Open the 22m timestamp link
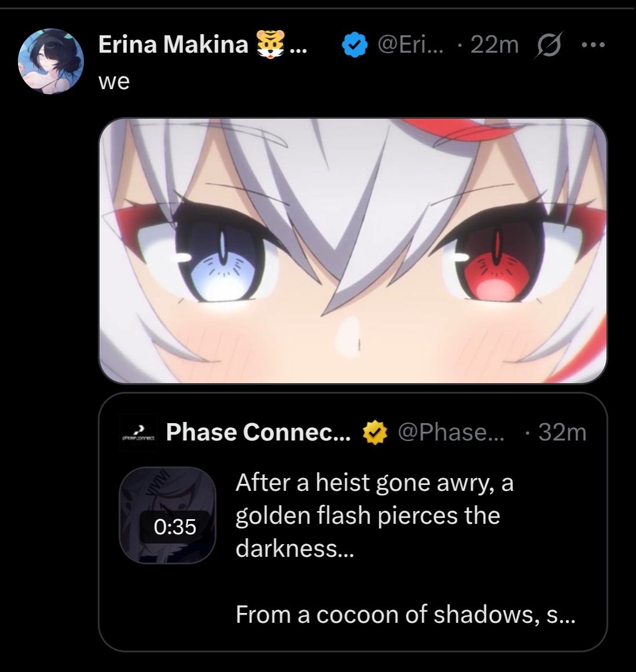This screenshot has width=636, height=672. tap(495, 45)
